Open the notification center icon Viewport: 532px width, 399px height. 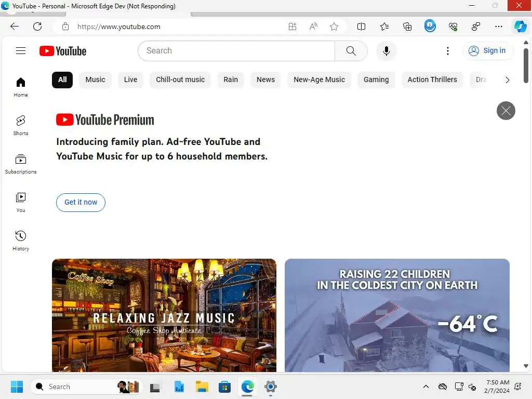point(518,387)
